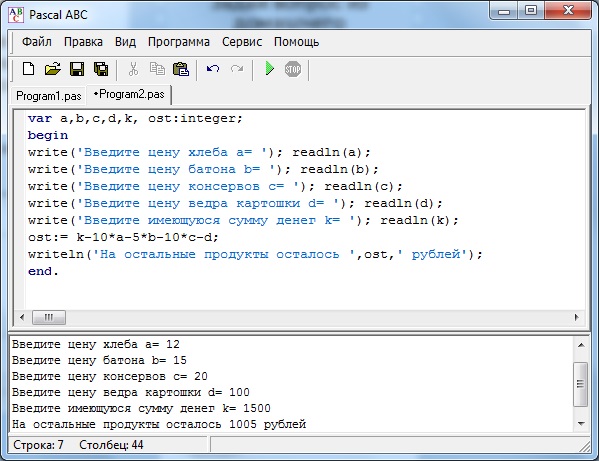Click the 'Введите цену хлеба a= ' string in code
Viewport: 599px width, 461px height.
[x=172, y=152]
